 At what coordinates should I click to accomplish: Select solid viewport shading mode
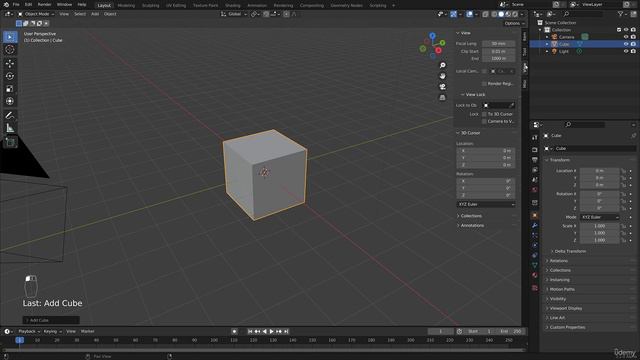click(501, 14)
